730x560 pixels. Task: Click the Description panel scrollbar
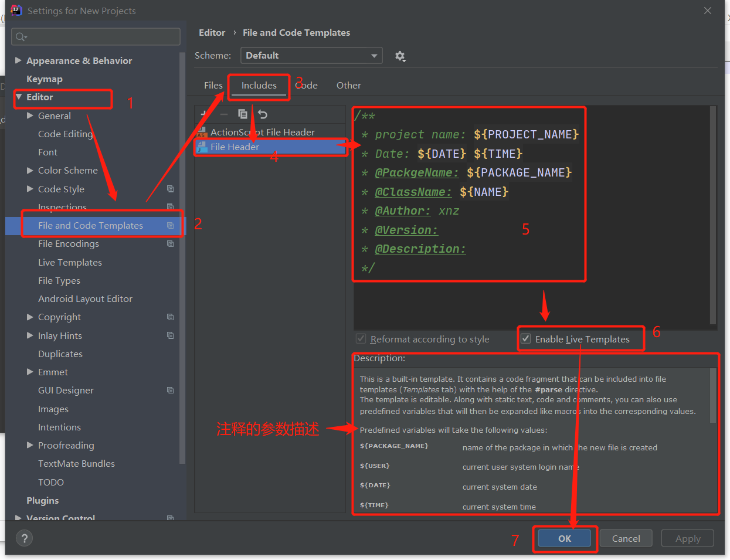click(713, 396)
